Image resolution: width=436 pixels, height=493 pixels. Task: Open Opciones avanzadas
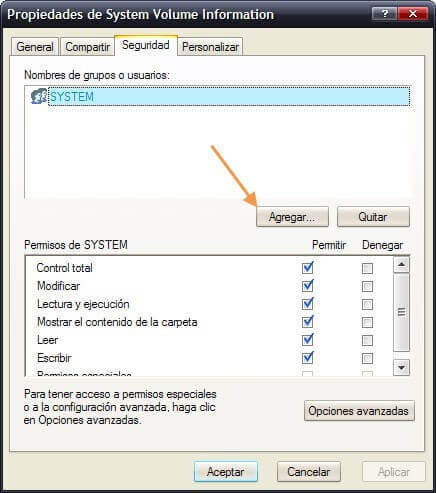[x=359, y=411]
